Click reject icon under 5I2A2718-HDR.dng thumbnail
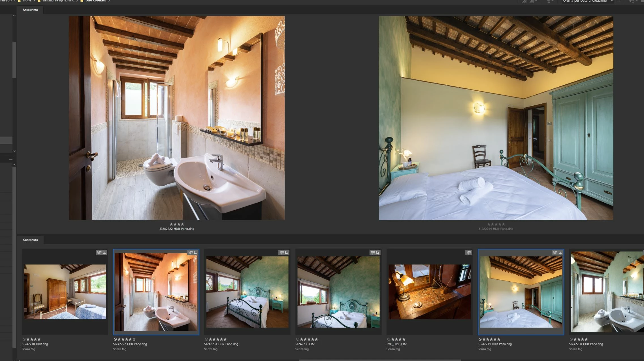Screen dimensions: 644x361 click(x=24, y=339)
